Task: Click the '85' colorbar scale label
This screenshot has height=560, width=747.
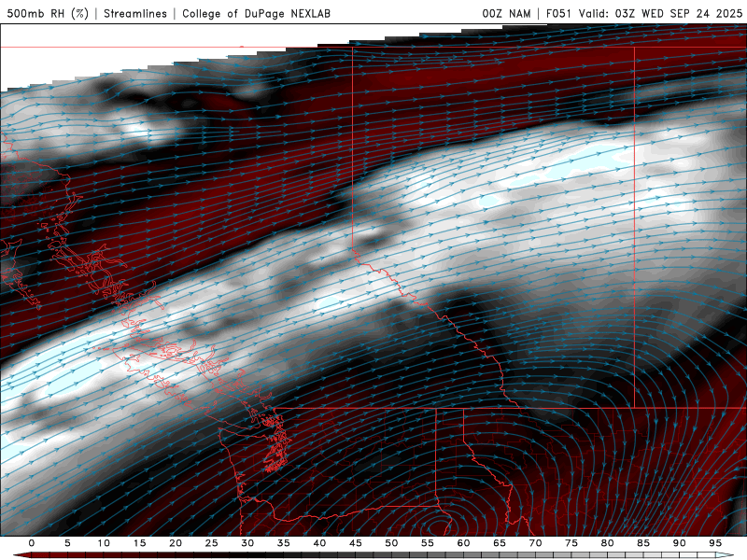Action: pyautogui.click(x=643, y=543)
